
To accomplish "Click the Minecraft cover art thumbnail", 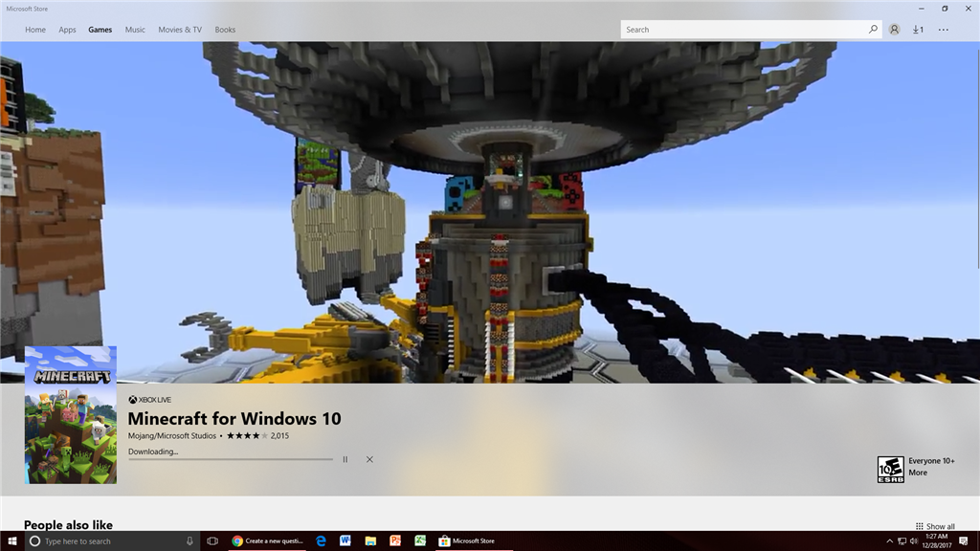I will click(x=71, y=415).
